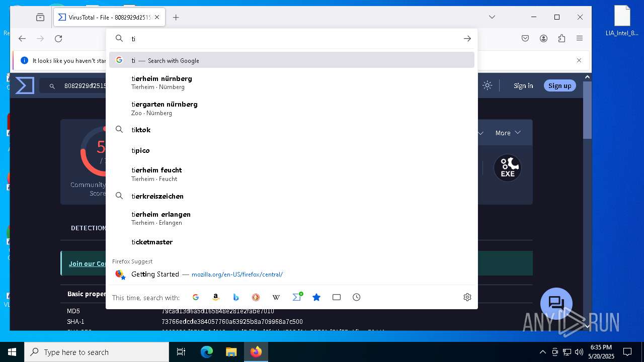644x362 pixels.
Task: Expand the list all tabs chevron
Action: coord(492,17)
